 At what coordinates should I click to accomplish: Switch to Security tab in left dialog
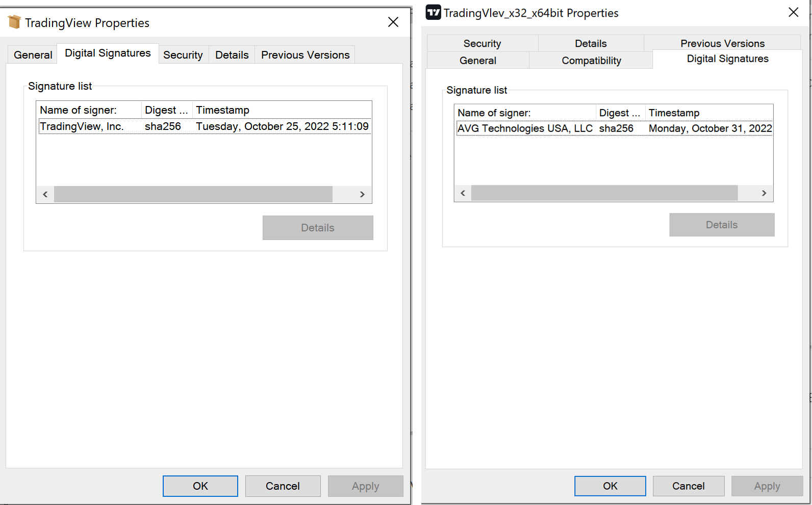183,55
